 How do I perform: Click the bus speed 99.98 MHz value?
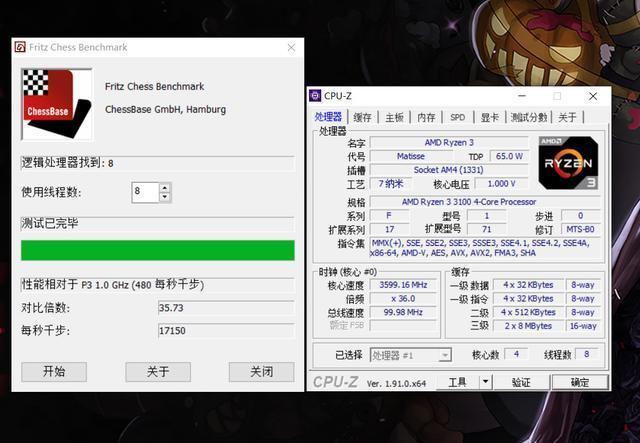coord(403,312)
